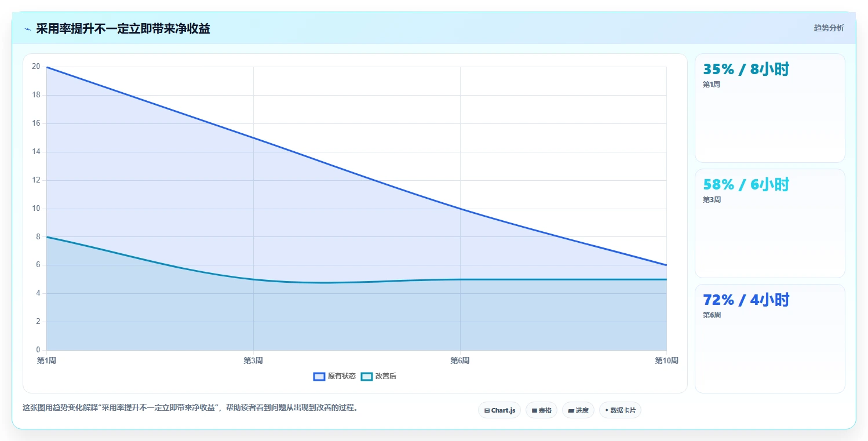
Task: Click the 趋势分析 label in header
Action: pos(829,28)
